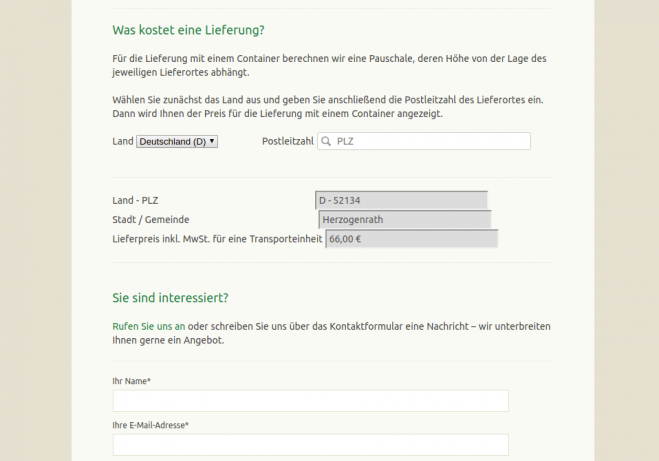The image size is (659, 461).
Task: Click the 'Postleitzahl' label
Action: (288, 142)
